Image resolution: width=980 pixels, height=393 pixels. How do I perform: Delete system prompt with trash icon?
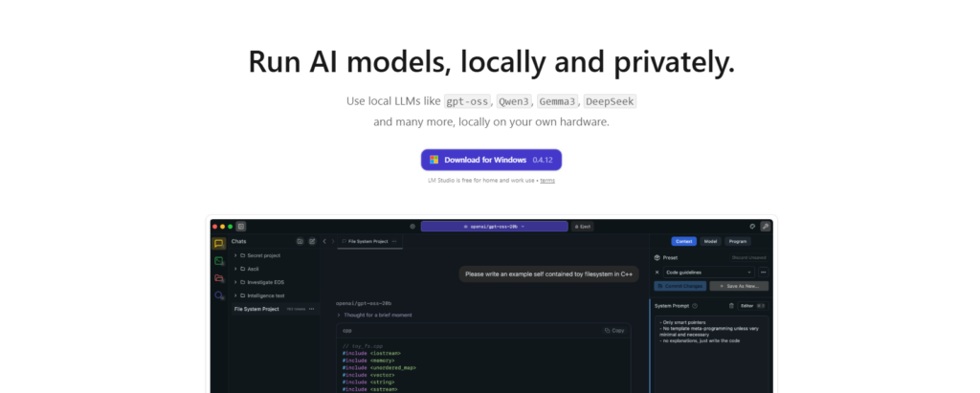tap(731, 306)
